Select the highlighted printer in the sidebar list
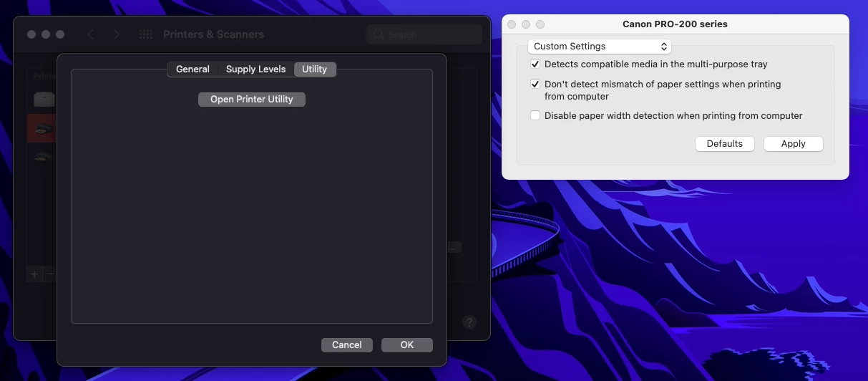 tap(42, 129)
